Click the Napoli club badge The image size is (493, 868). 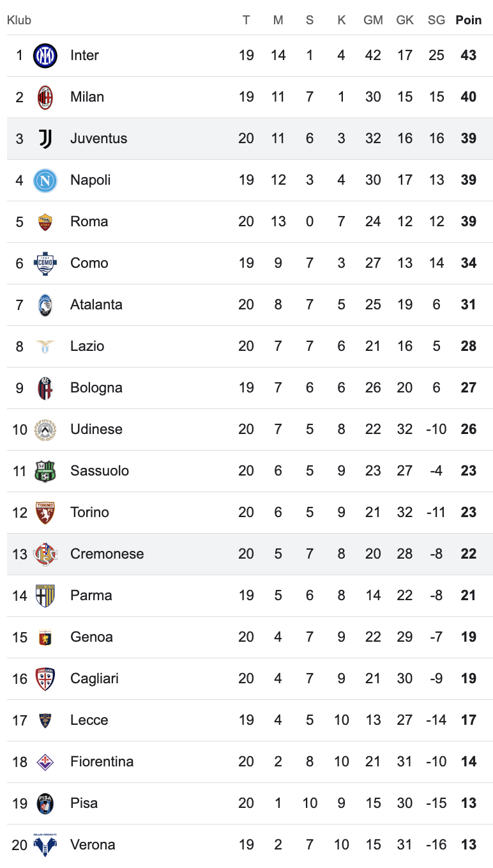pos(45,180)
